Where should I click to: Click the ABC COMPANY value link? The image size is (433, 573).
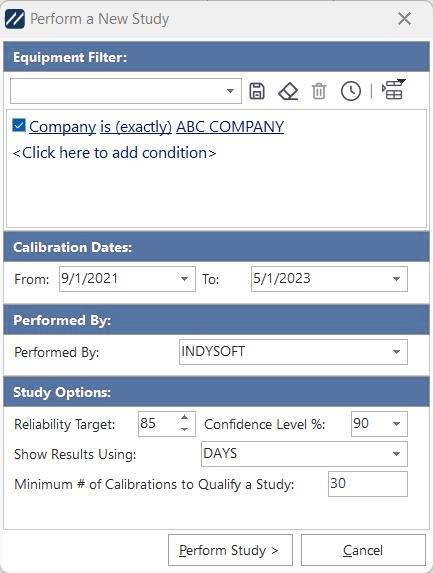pos(230,127)
